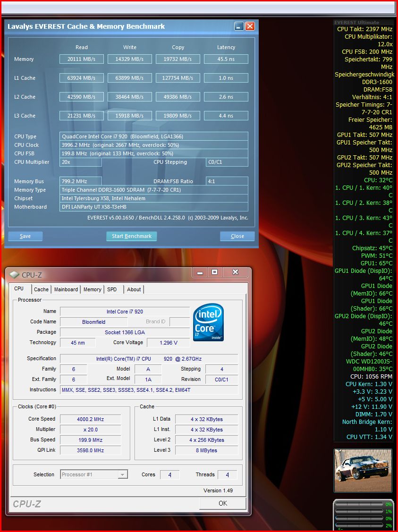Click EVEREST Ultimate sidebar gadget header

coord(356,22)
